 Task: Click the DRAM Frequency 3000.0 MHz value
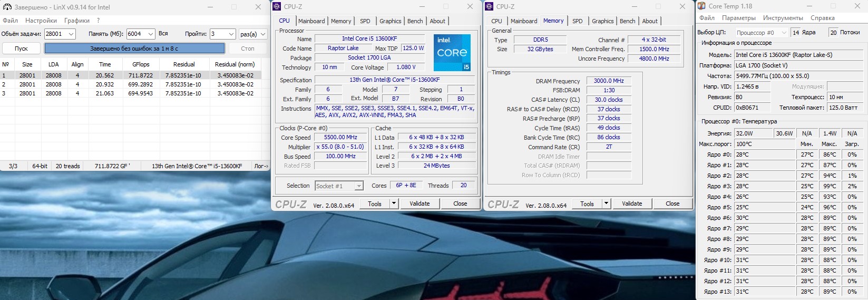click(609, 81)
